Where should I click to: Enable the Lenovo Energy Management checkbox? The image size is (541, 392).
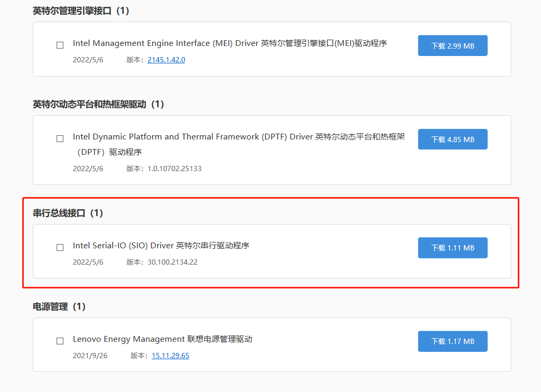pyautogui.click(x=60, y=341)
